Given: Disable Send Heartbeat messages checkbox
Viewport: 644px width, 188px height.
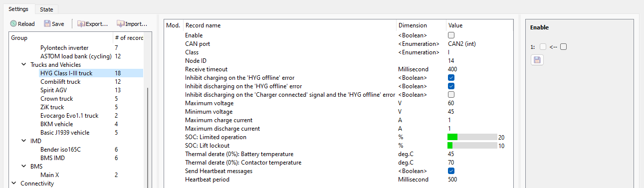Looking at the screenshot, I should coord(451,171).
